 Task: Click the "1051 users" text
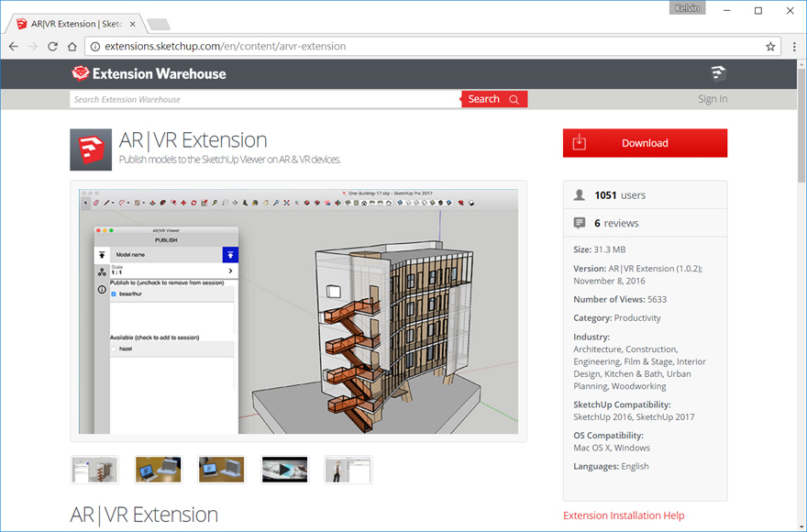620,195
